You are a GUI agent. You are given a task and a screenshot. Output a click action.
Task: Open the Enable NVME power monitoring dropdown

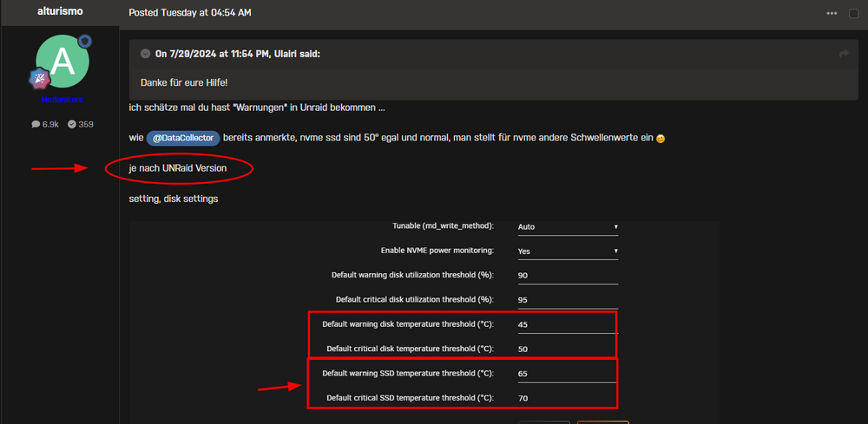tap(568, 251)
